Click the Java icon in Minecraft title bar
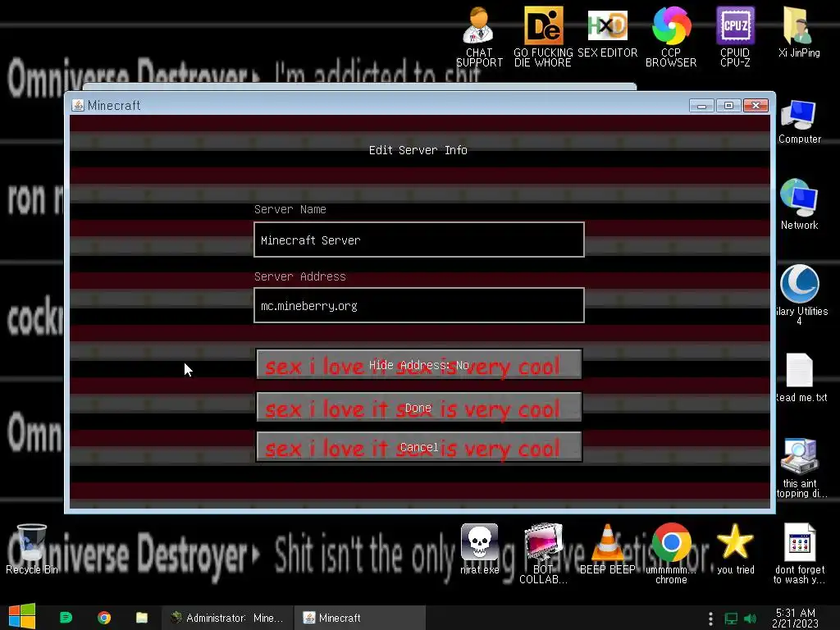Screen dimensions: 840x630 point(78,105)
